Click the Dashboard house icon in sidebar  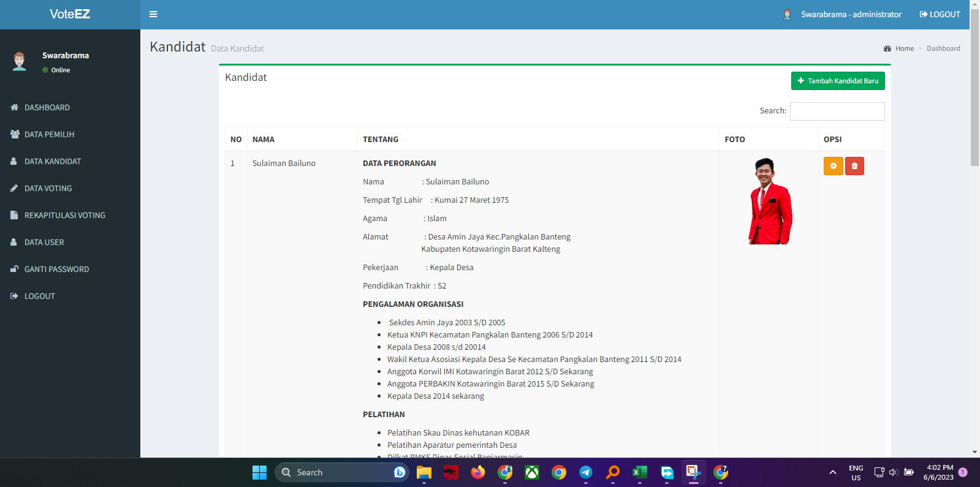click(x=15, y=107)
